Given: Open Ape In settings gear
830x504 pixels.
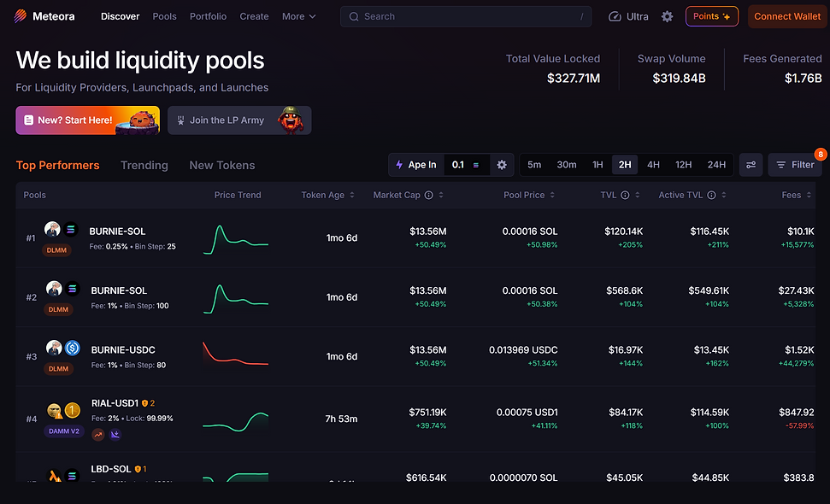Looking at the screenshot, I should [x=501, y=165].
